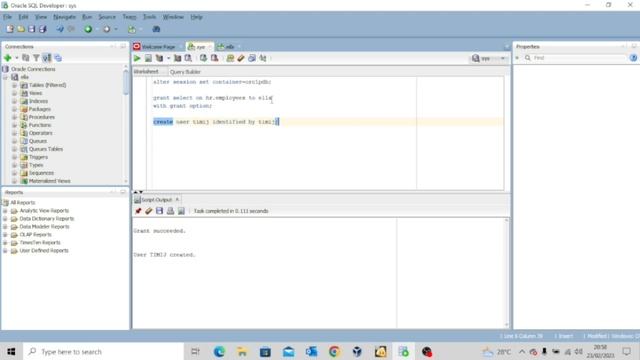Click the green Back navigation button
Screen dimensions: 640x360
tap(88, 29)
